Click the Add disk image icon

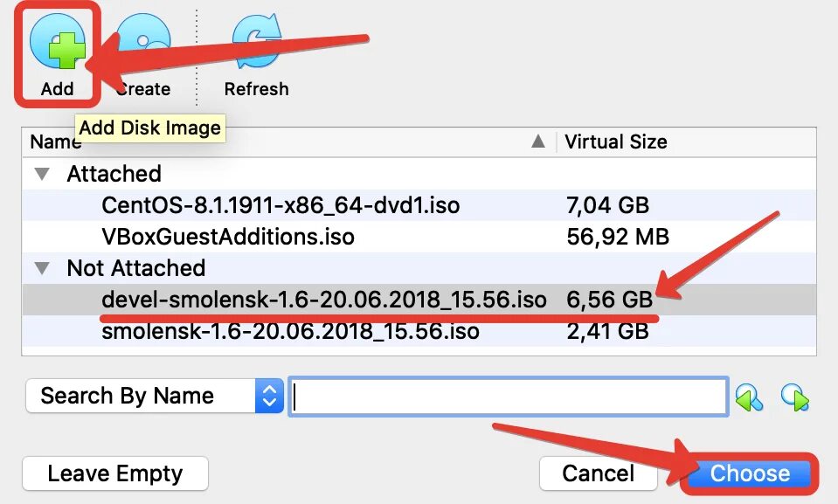[x=57, y=43]
